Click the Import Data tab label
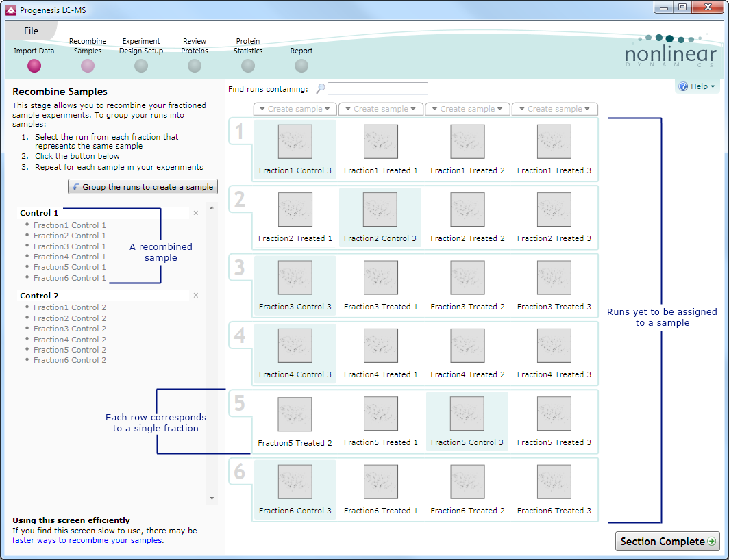 coord(34,51)
